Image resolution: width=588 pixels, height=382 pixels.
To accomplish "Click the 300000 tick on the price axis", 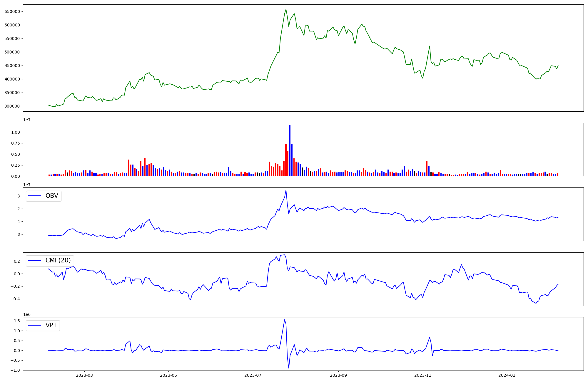I will 12,106.
